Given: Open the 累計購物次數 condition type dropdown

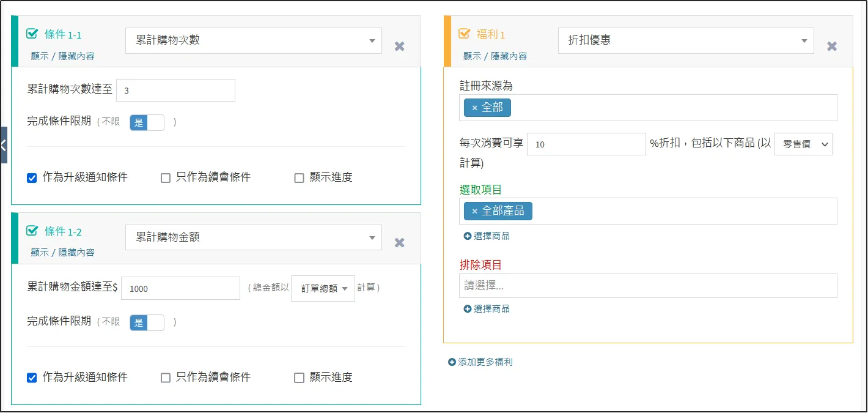Looking at the screenshot, I should (253, 41).
